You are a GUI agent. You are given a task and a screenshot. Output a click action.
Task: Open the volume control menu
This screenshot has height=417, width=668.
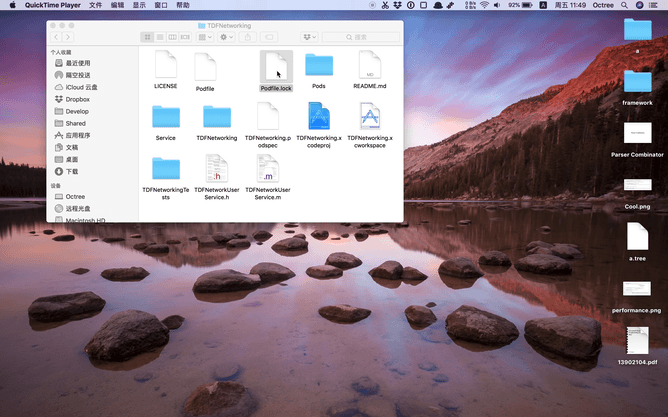click(497, 5)
